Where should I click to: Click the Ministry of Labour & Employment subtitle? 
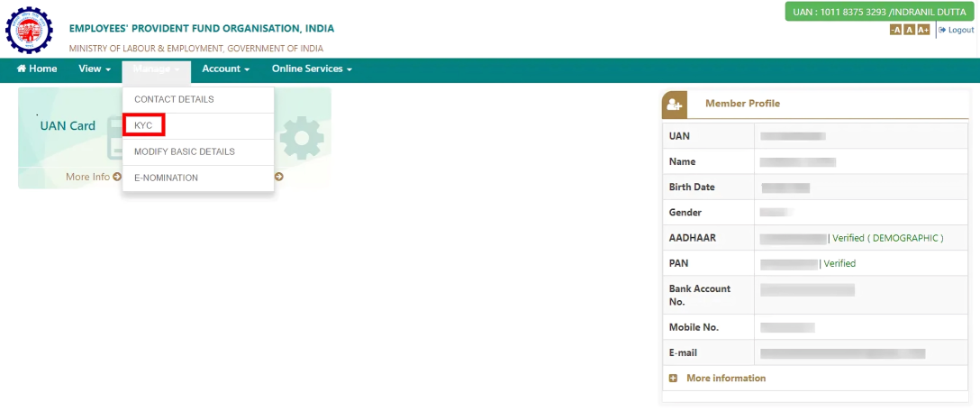[x=196, y=48]
